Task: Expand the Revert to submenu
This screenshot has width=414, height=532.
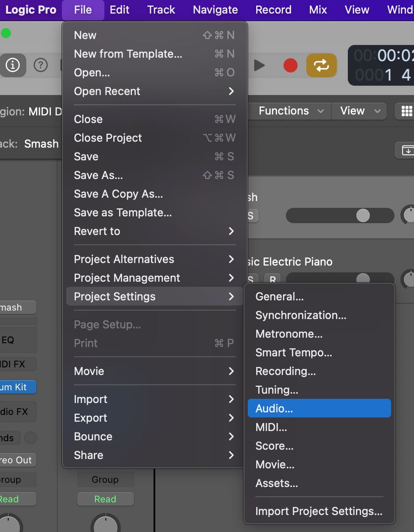Action: click(154, 231)
